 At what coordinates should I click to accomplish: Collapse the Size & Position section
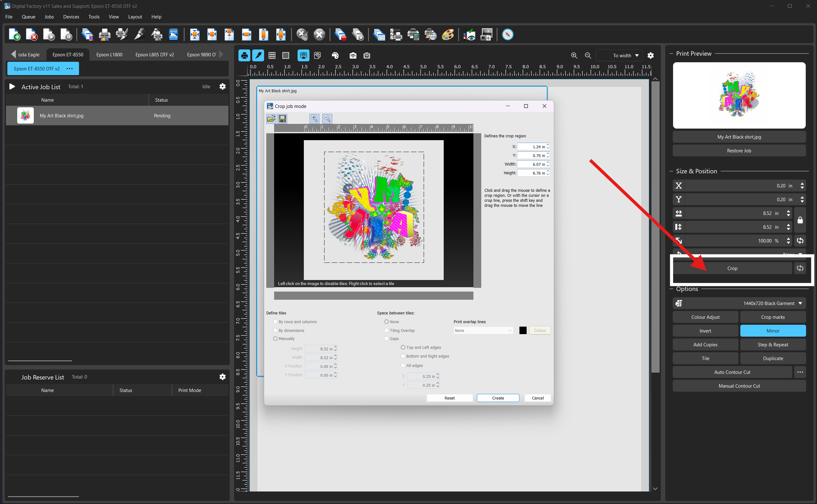coord(671,171)
